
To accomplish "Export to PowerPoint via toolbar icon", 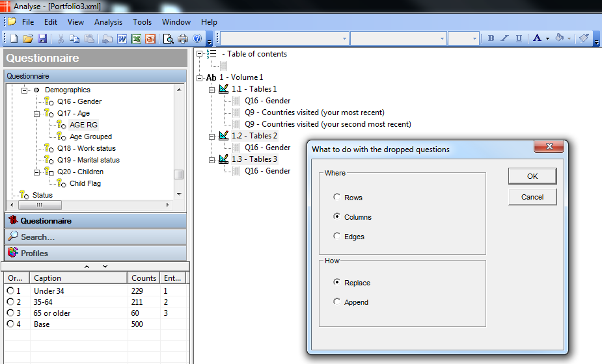I will [150, 38].
